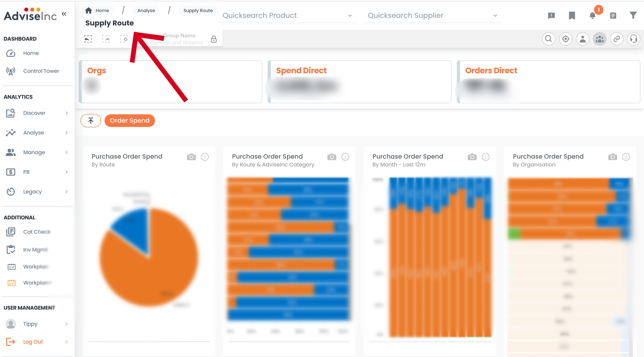Open the filter funnel icon
This screenshot has height=357, width=644.
tap(633, 15)
